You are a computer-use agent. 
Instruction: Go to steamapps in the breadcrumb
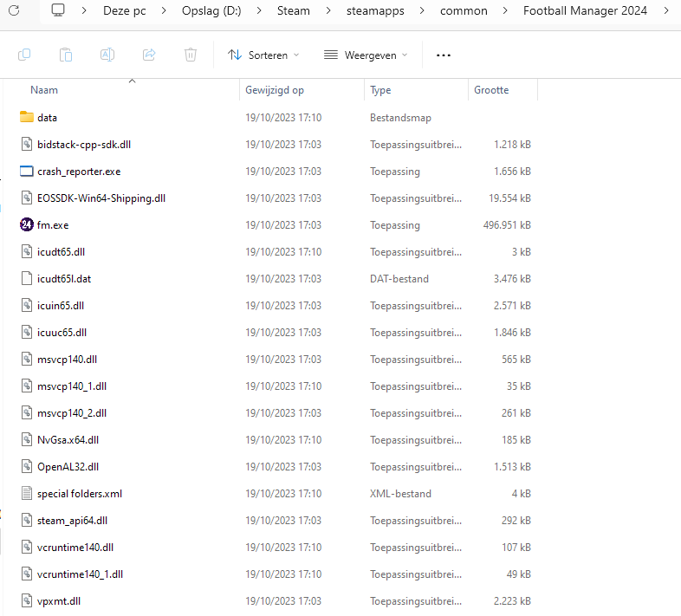click(x=375, y=10)
